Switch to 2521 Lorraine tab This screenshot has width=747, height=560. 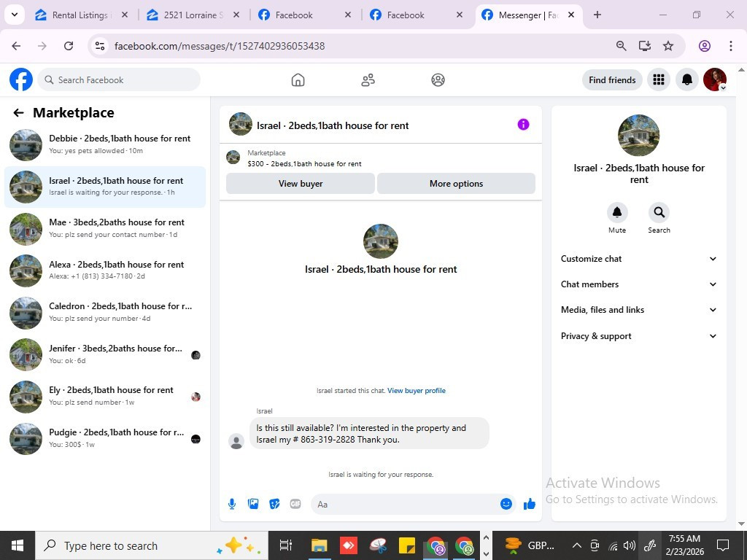pos(193,15)
